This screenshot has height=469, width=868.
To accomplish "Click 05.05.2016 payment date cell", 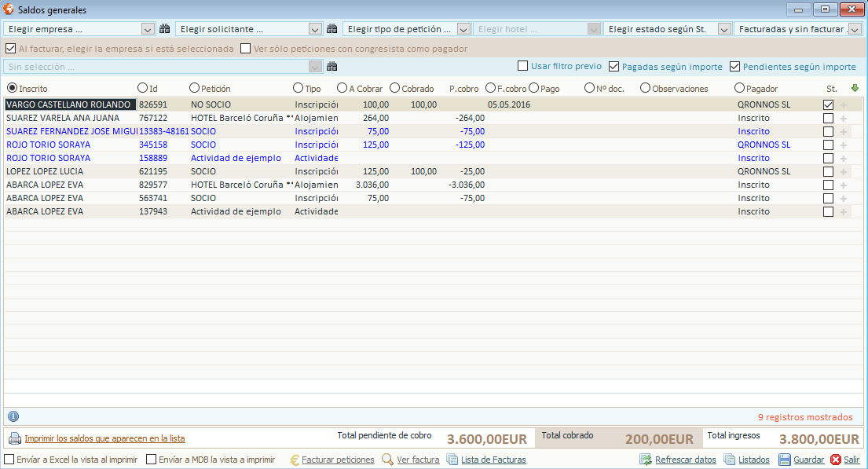I will coord(509,104).
